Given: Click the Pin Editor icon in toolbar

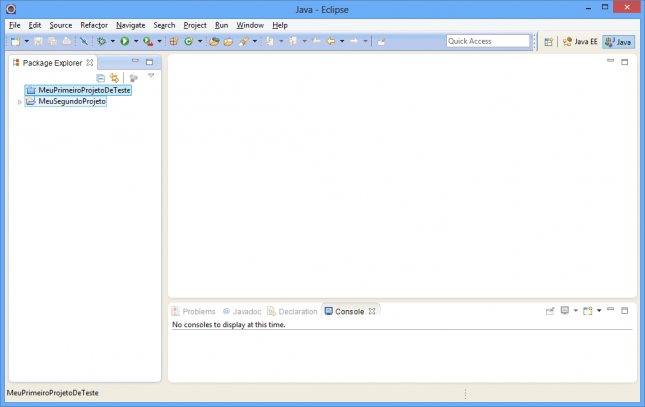Looking at the screenshot, I should click(381, 41).
